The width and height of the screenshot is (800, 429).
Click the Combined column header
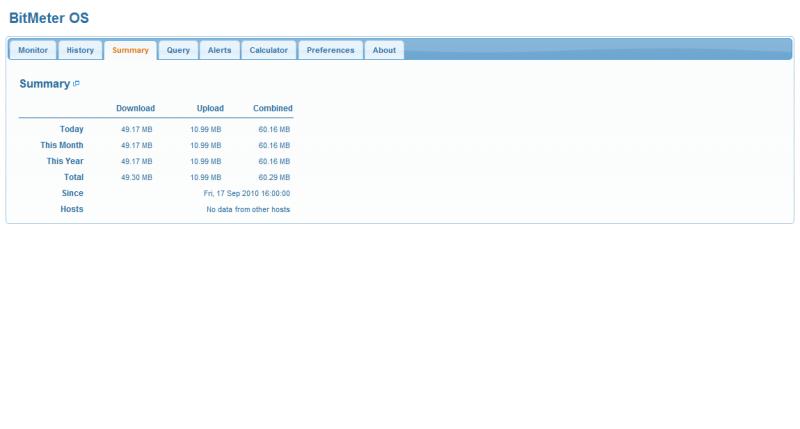(272, 108)
